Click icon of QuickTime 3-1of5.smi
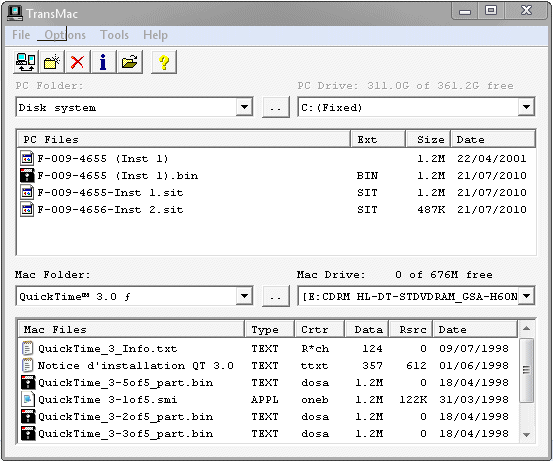The width and height of the screenshot is (553, 461). [x=28, y=399]
